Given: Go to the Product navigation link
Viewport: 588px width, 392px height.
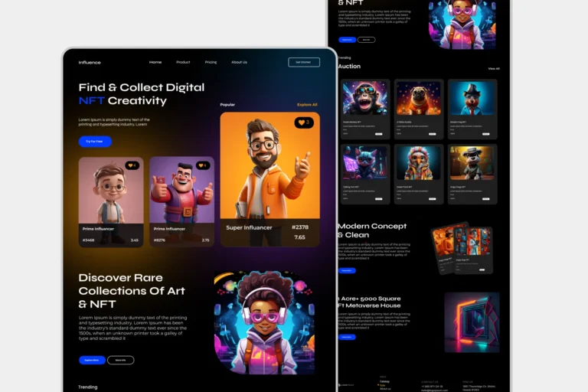Looking at the screenshot, I should 183,62.
